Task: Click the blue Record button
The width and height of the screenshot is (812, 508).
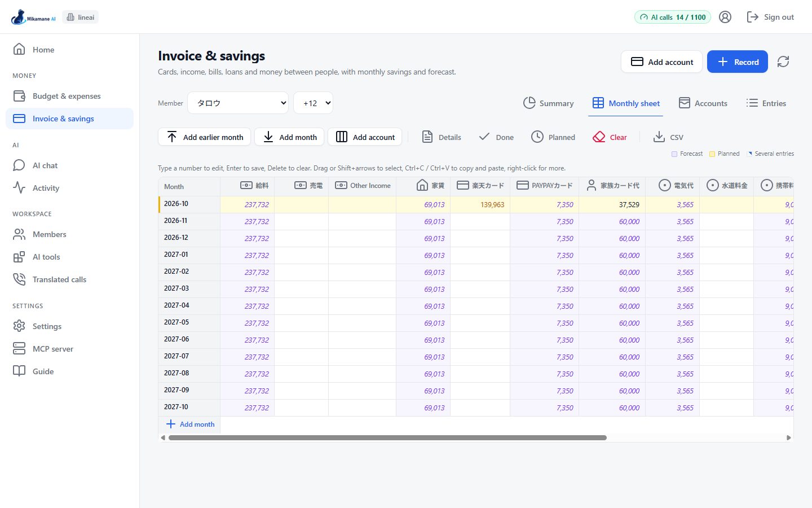Action: [x=738, y=62]
